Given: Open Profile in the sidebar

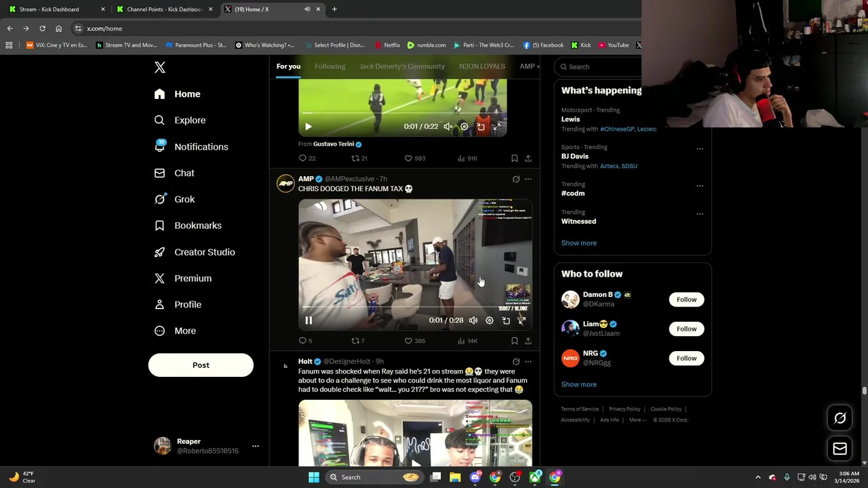Looking at the screenshot, I should [x=177, y=304].
